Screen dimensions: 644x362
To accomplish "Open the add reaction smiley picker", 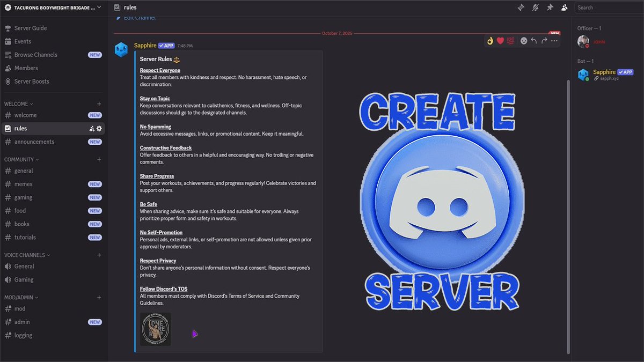I will click(x=524, y=41).
